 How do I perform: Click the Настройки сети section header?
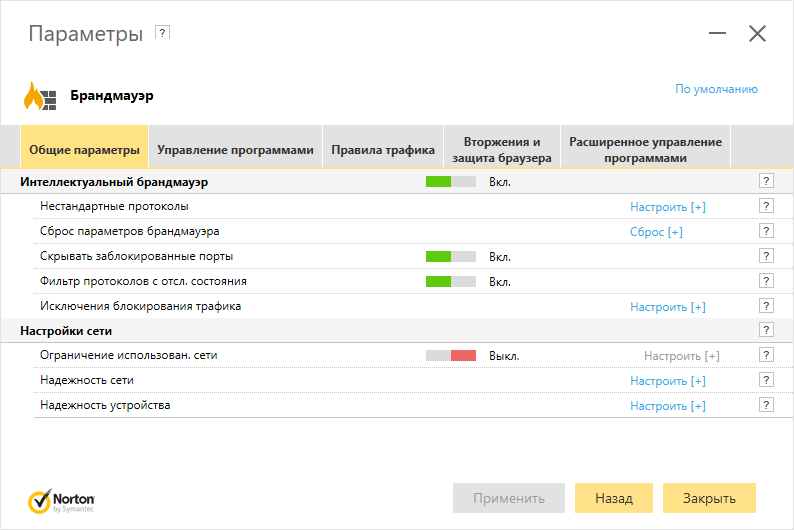click(x=66, y=331)
